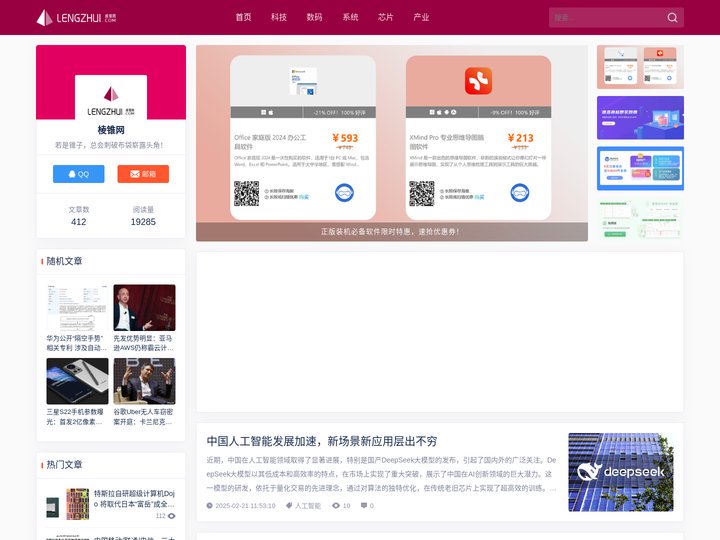Click the LENGZHUI site logo in header
This screenshot has width=720, height=540.
[x=76, y=17]
